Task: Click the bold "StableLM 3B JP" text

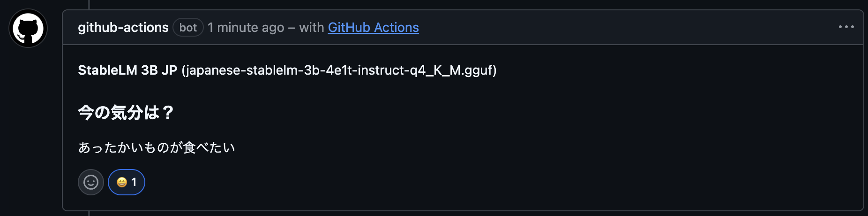Action: pyautogui.click(x=127, y=70)
